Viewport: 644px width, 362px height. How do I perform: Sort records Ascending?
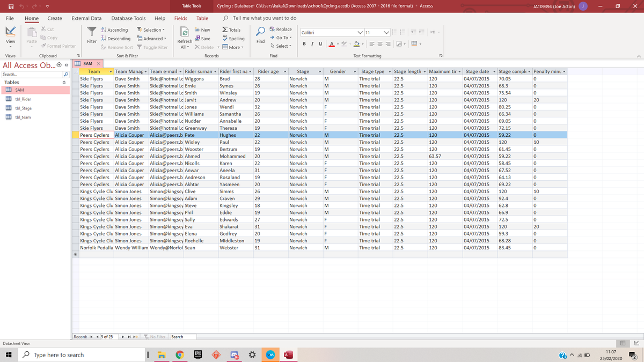(114, 30)
